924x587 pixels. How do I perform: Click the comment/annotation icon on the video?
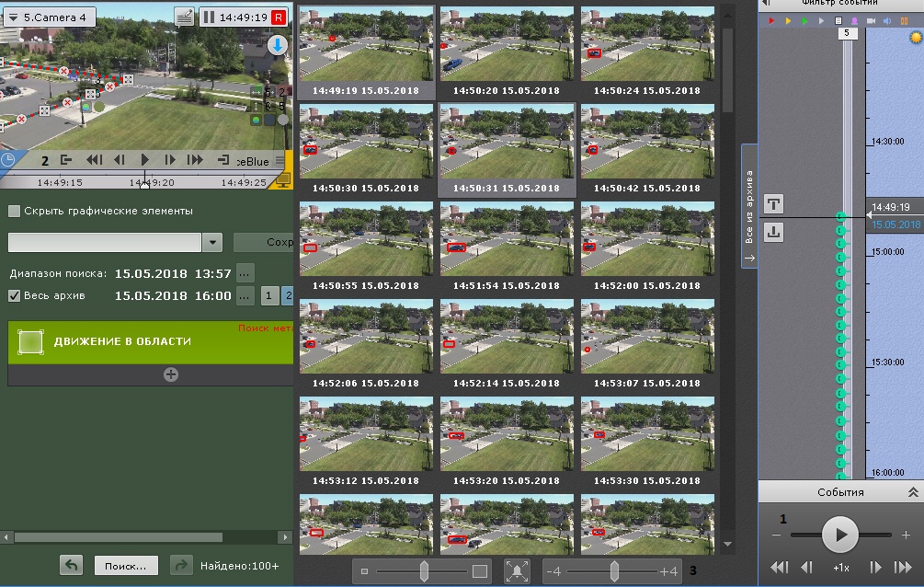[184, 17]
